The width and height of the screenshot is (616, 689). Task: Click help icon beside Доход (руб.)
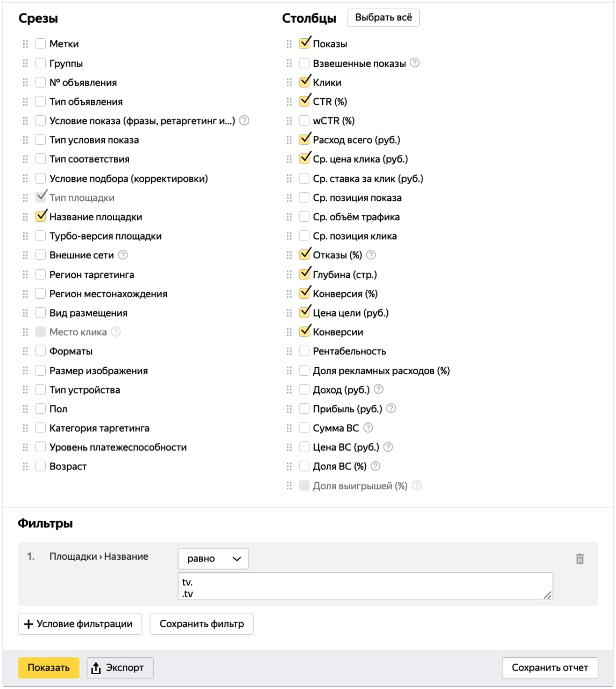pyautogui.click(x=379, y=389)
